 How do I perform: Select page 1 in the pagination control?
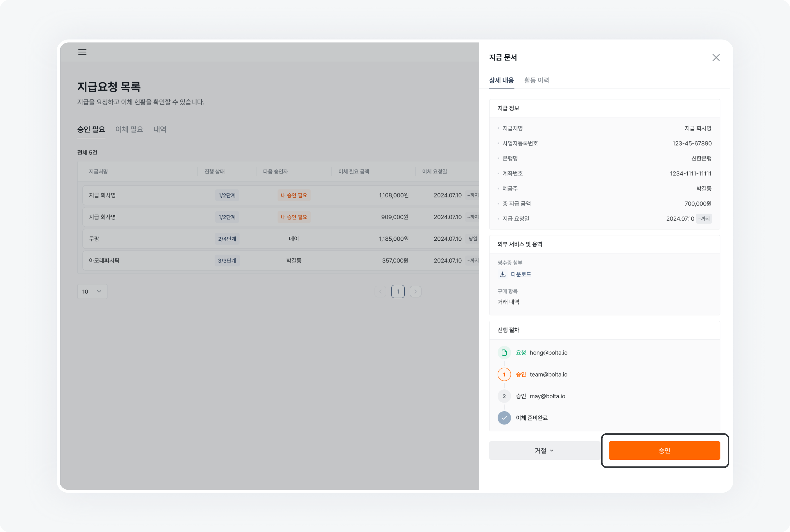(x=398, y=291)
